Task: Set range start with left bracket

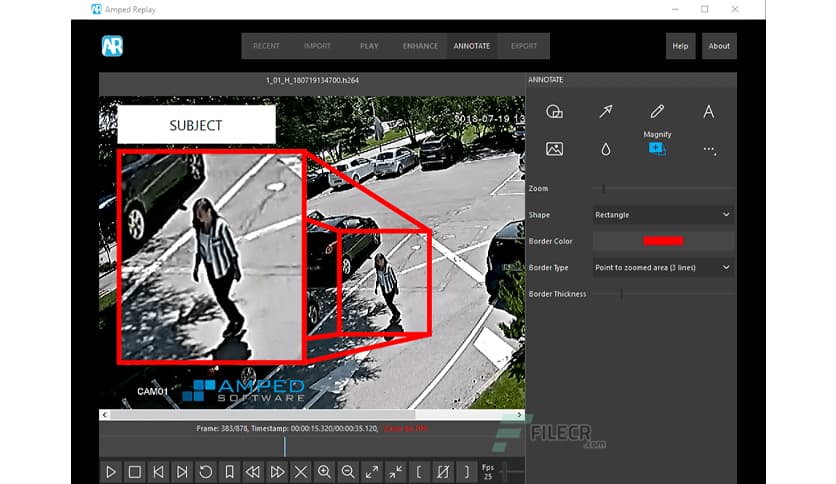Action: (419, 472)
